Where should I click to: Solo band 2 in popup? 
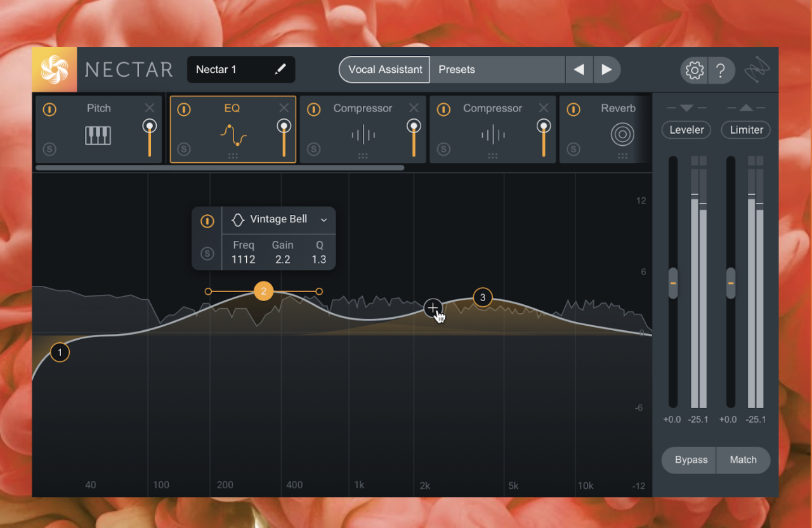pyautogui.click(x=207, y=254)
